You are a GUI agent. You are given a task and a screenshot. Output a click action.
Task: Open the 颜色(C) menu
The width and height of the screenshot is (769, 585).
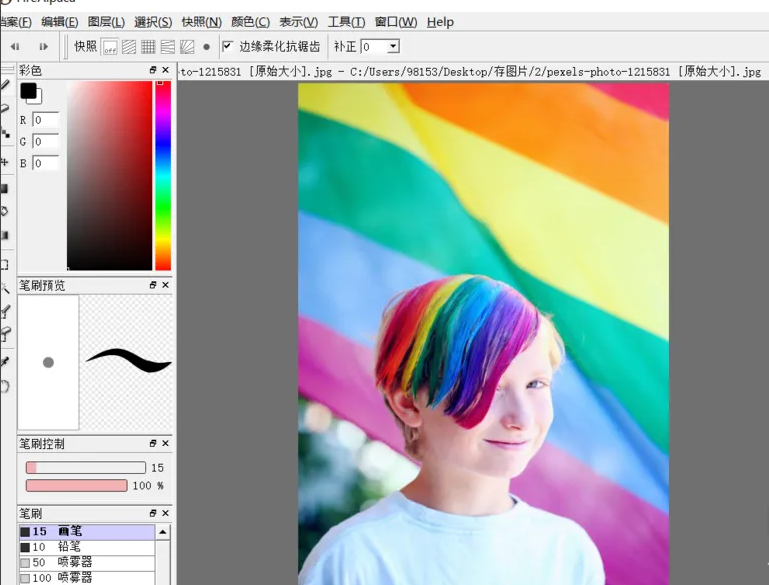pos(250,22)
